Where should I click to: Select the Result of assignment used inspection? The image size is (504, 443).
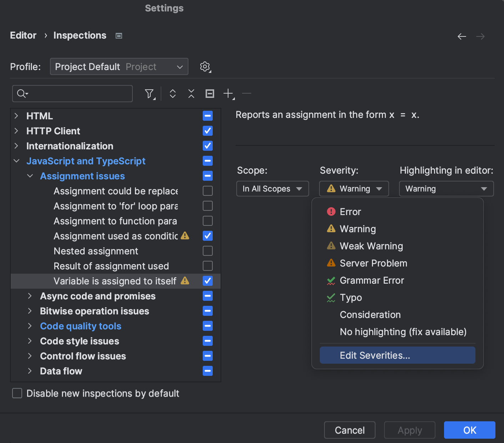click(x=111, y=266)
